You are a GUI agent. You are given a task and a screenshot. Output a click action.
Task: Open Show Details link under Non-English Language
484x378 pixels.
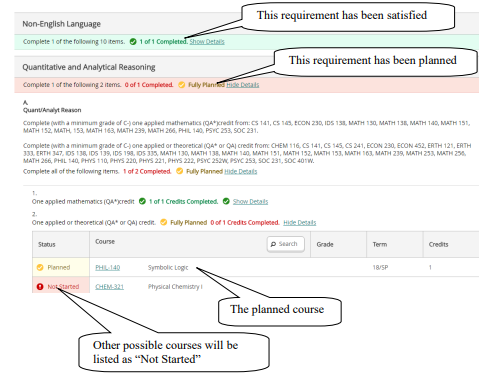207,42
